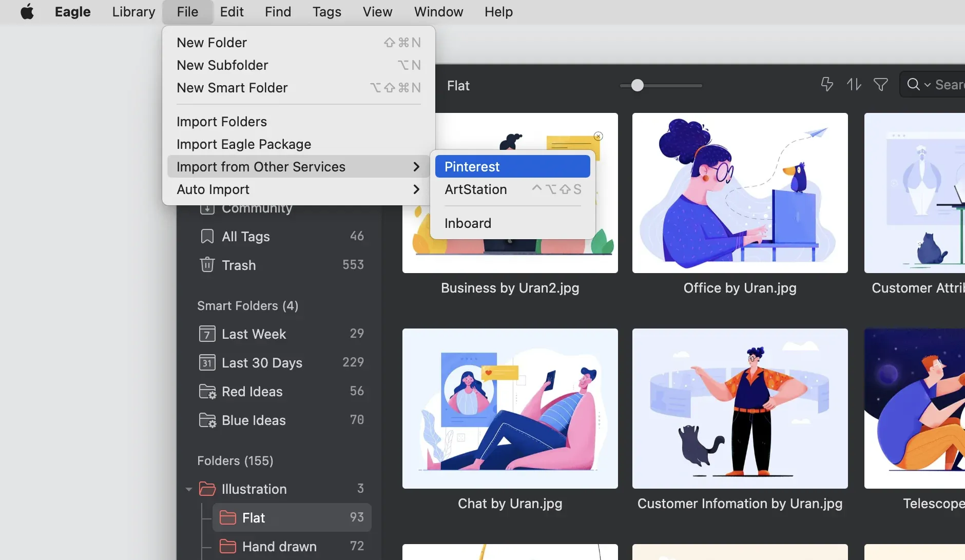Image resolution: width=965 pixels, height=560 pixels.
Task: Click the Business by Uran2.jpg filename
Action: 510,288
